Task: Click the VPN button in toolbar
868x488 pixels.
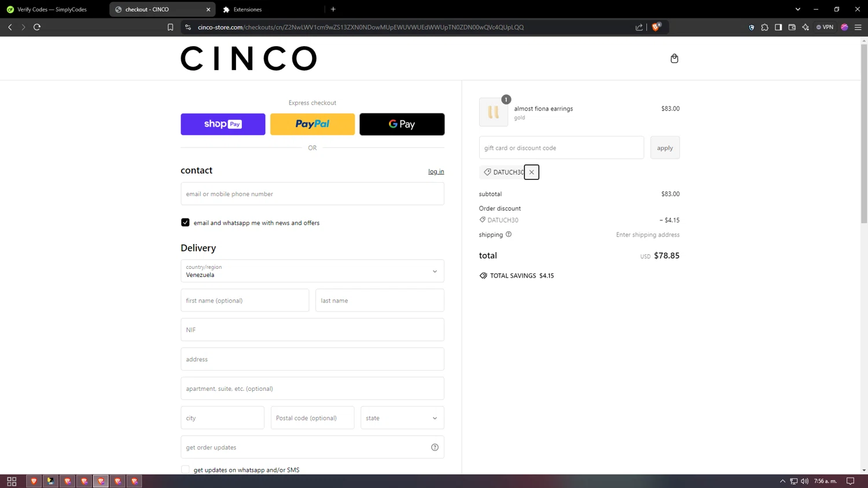Action: (x=825, y=27)
